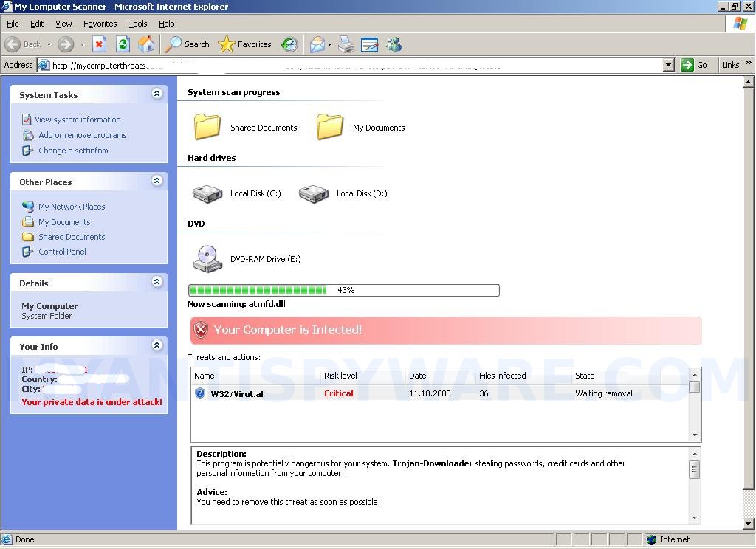
Task: Click the red shield infected alert icon
Action: pos(201,330)
